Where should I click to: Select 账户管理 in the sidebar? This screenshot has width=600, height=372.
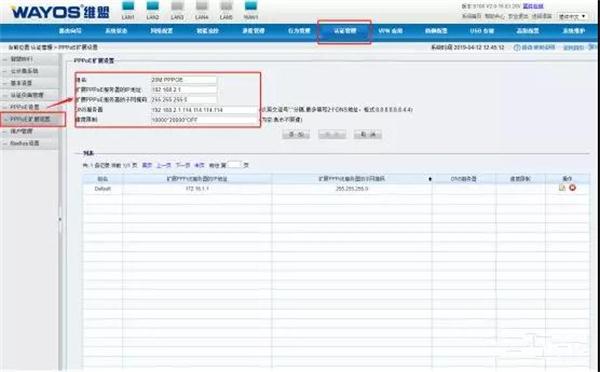29,131
